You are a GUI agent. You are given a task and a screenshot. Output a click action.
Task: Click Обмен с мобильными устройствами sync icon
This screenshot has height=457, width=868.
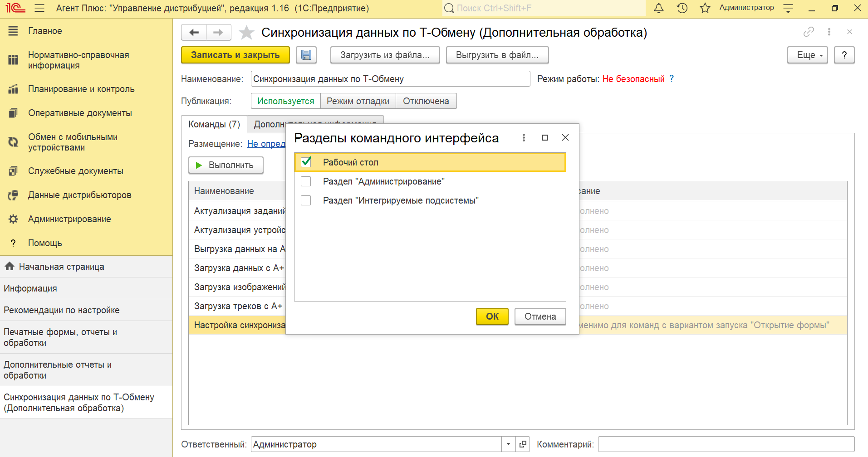coord(13,142)
